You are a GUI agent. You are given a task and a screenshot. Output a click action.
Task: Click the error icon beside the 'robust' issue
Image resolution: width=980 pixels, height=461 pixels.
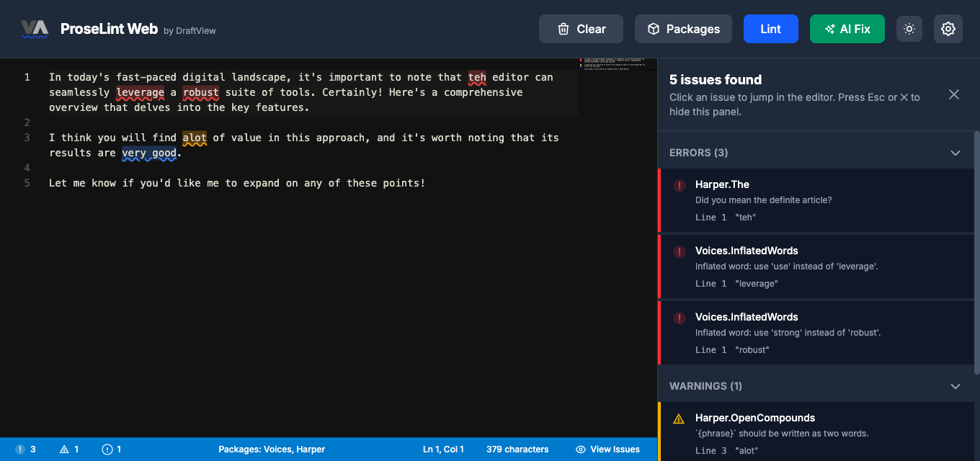click(x=679, y=318)
